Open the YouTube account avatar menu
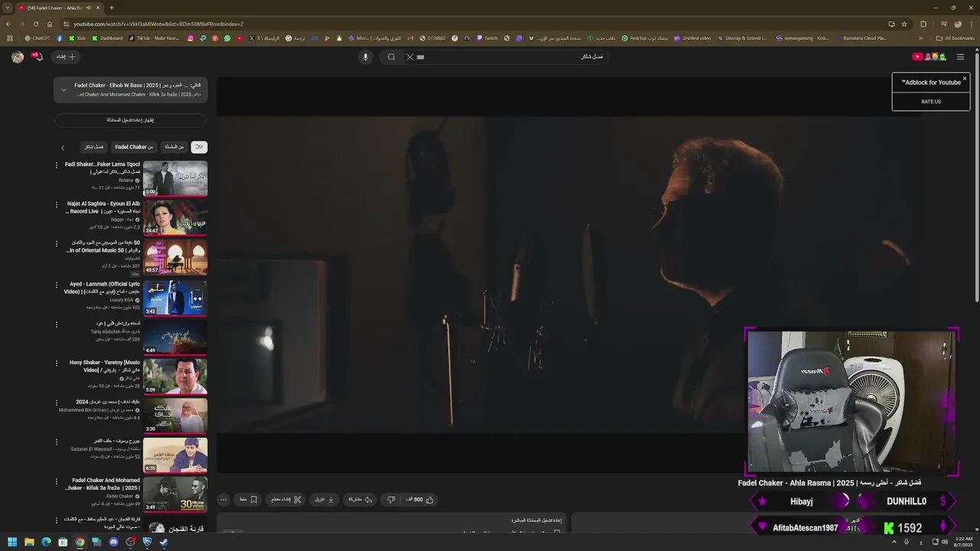The height and width of the screenshot is (551, 980). 18,57
